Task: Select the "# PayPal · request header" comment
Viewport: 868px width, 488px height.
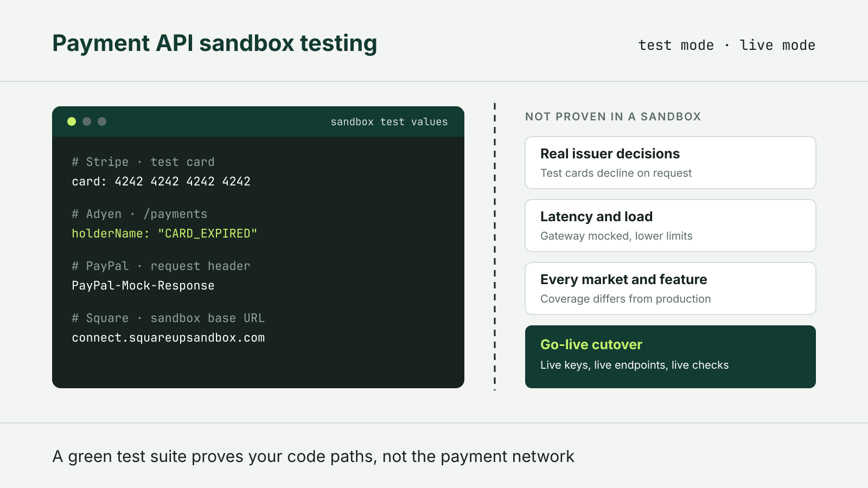Action: point(161,266)
